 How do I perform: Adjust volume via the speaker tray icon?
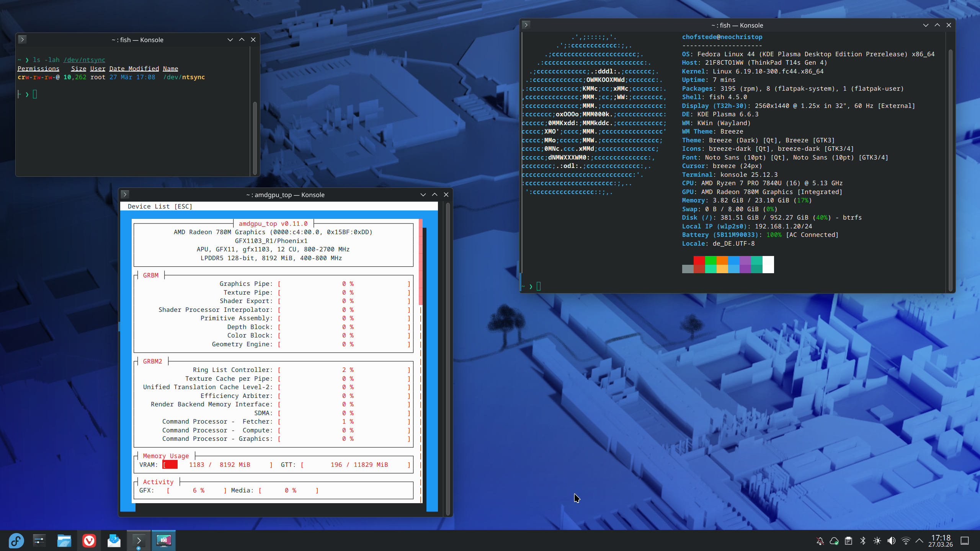point(892,541)
